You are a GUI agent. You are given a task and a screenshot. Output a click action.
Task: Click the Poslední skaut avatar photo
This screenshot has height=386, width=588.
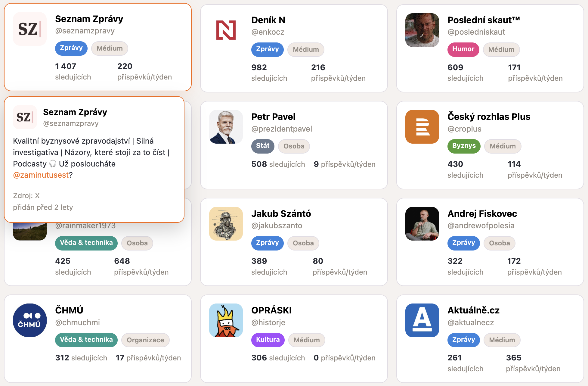(422, 30)
